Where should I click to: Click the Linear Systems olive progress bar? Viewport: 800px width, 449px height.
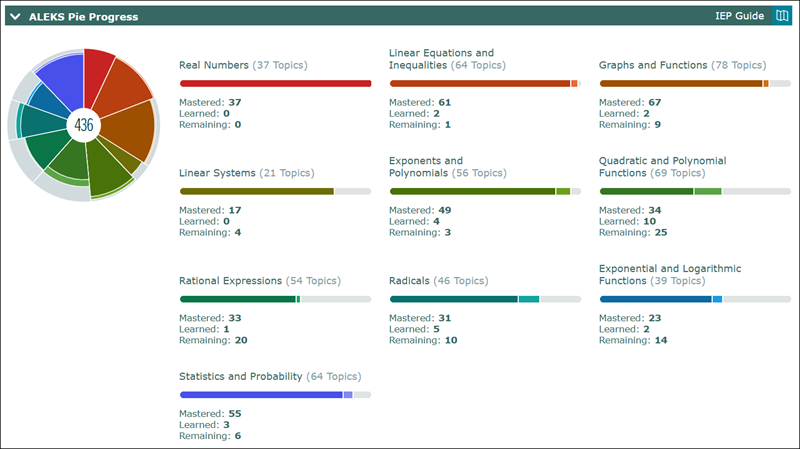pyautogui.click(x=275, y=191)
